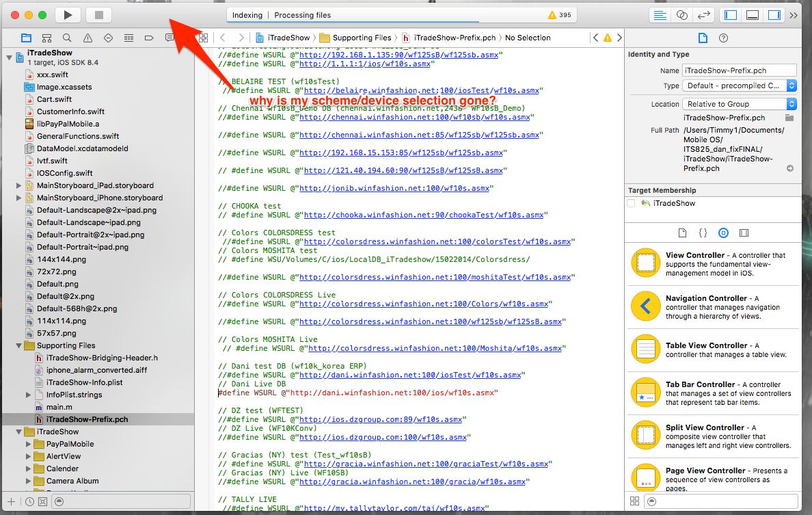Screen dimensions: 812x515
Task: Toggle the Utilities pane
Action: (x=774, y=15)
